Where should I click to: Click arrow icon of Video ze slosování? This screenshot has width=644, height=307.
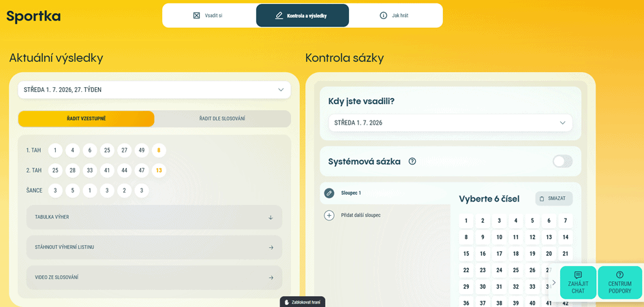click(x=271, y=278)
